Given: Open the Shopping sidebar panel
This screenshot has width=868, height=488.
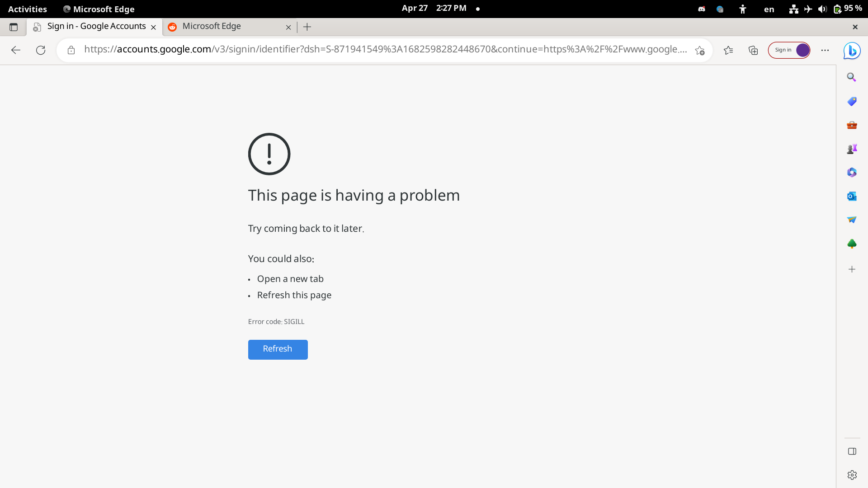Looking at the screenshot, I should pyautogui.click(x=852, y=101).
